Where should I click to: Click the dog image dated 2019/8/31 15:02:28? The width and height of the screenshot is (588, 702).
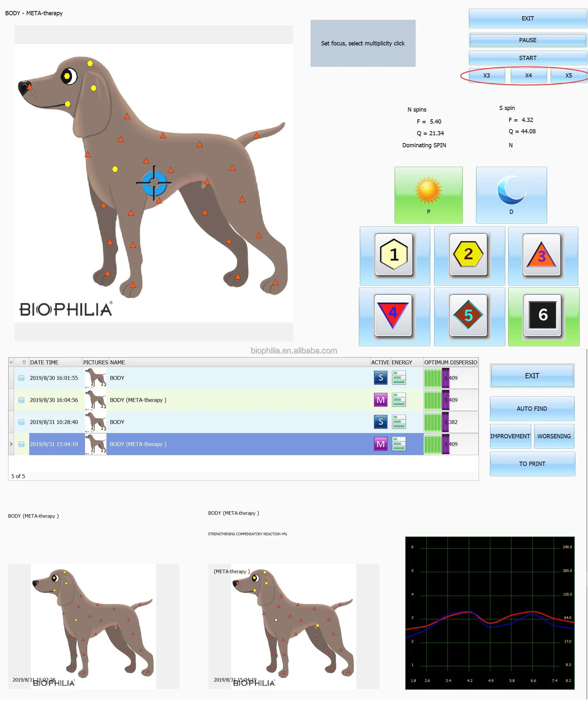[x=94, y=626]
